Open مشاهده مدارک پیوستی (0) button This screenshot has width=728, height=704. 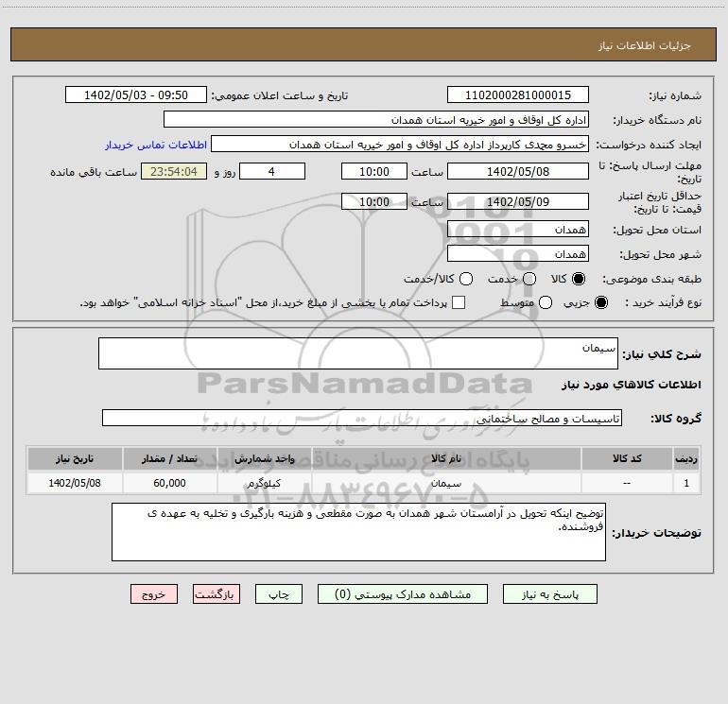point(403,594)
